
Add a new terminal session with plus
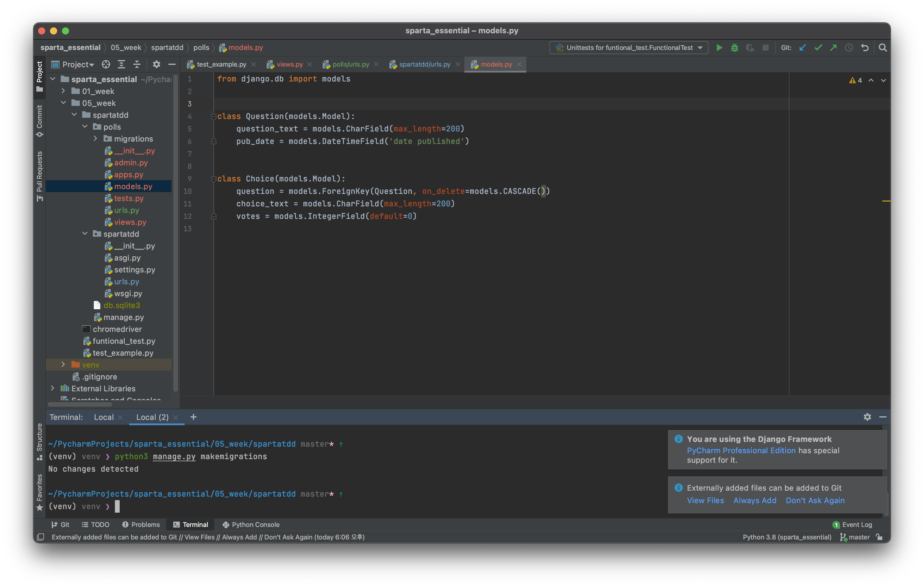[x=193, y=417]
